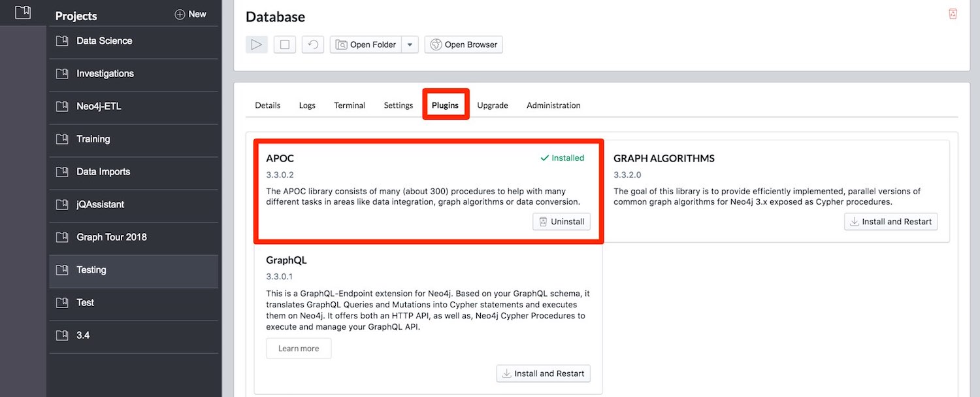Click Learn more under GraphQL

click(299, 349)
